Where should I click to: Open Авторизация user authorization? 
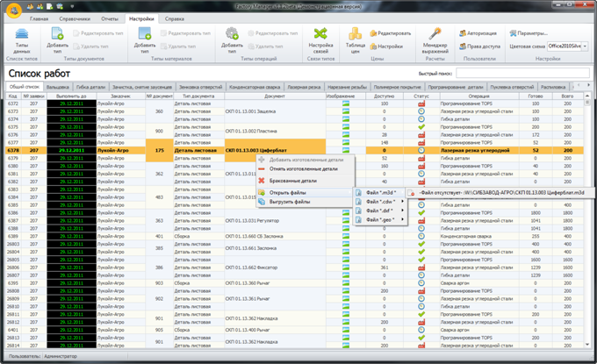(478, 33)
